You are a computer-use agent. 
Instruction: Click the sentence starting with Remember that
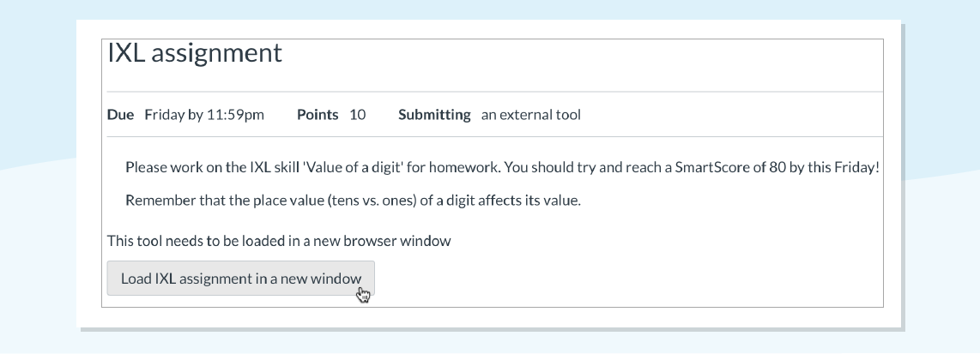pyautogui.click(x=353, y=201)
